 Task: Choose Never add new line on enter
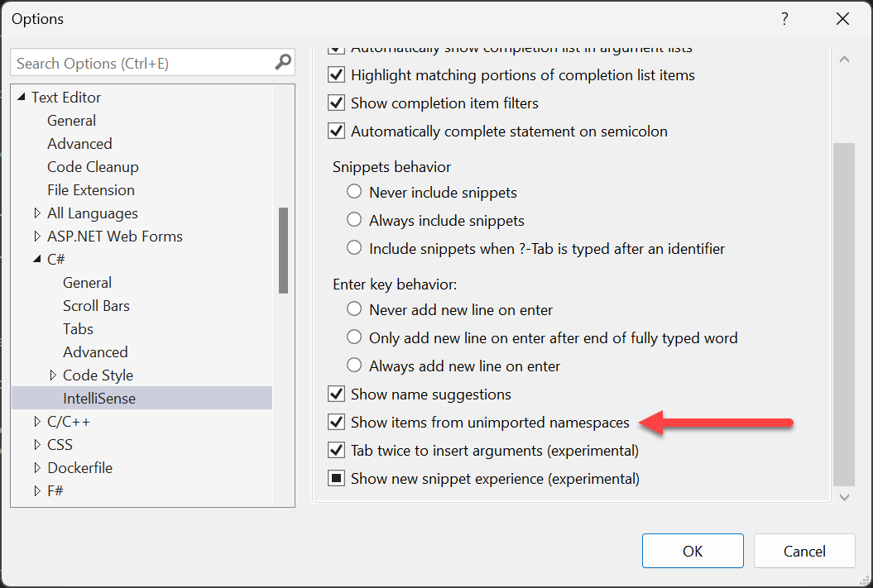pos(355,310)
